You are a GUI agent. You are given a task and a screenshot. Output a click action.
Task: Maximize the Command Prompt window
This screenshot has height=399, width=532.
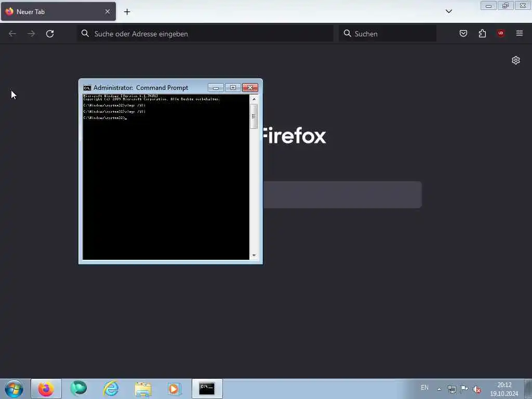[233, 87]
